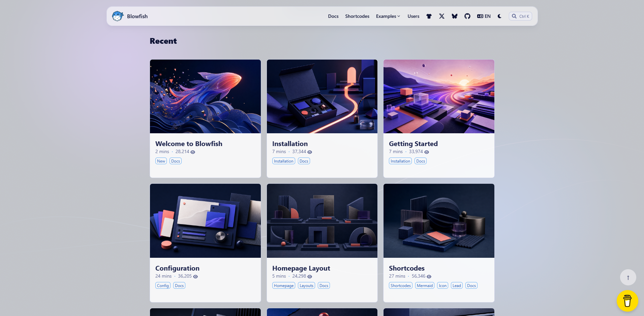This screenshot has width=644, height=316.
Task: Toggle dark mode moon icon
Action: tap(499, 16)
